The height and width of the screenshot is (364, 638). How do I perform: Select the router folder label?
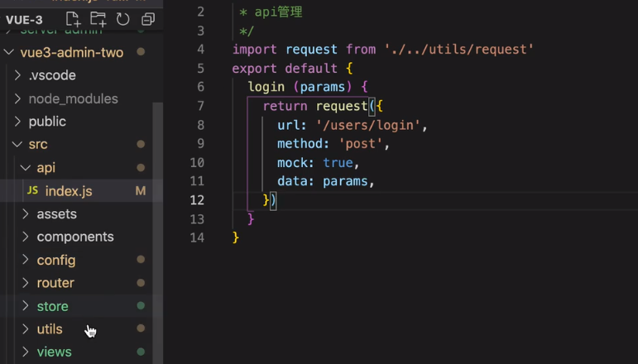tap(55, 283)
